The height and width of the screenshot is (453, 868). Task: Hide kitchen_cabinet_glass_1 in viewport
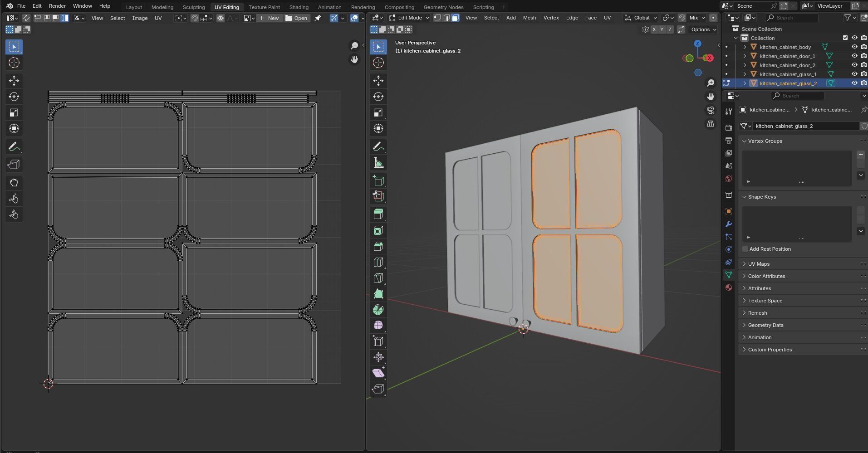854,74
